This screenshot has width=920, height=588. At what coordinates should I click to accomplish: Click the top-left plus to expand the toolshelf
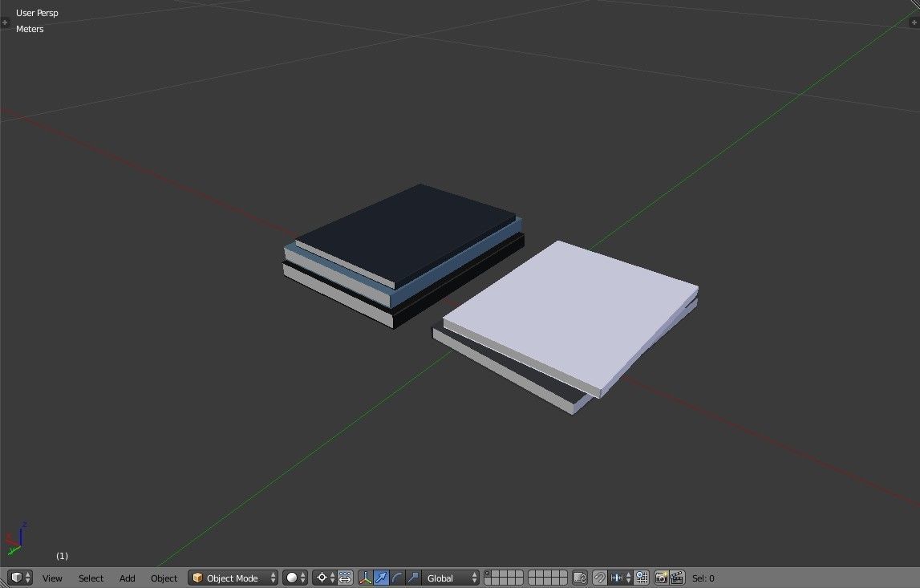(5, 22)
